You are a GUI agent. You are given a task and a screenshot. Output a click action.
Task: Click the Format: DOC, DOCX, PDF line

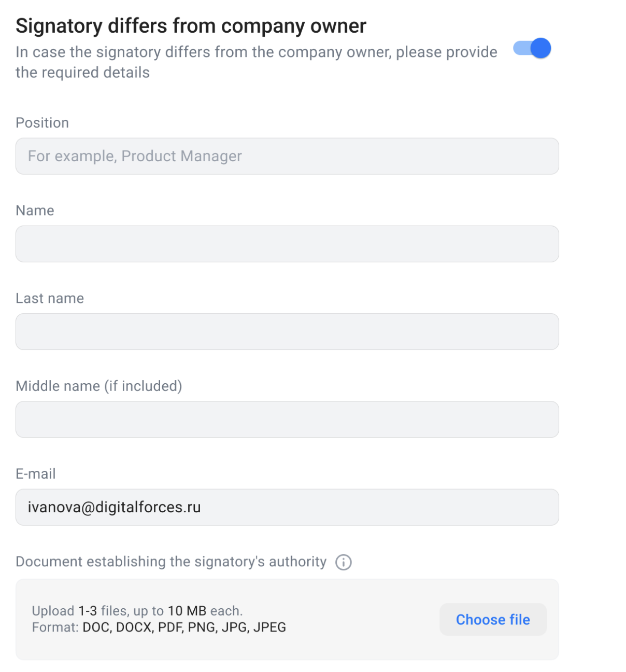click(159, 627)
